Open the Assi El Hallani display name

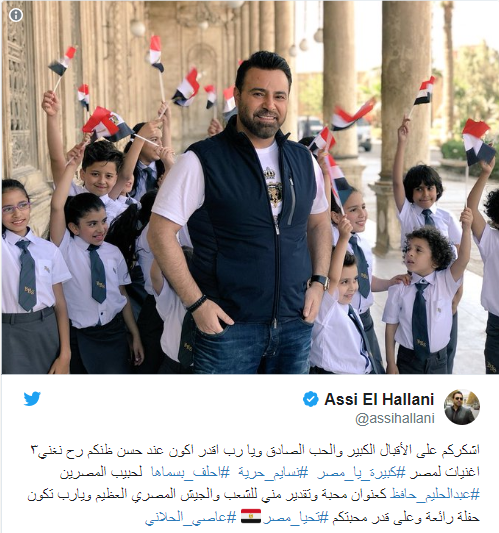379,399
